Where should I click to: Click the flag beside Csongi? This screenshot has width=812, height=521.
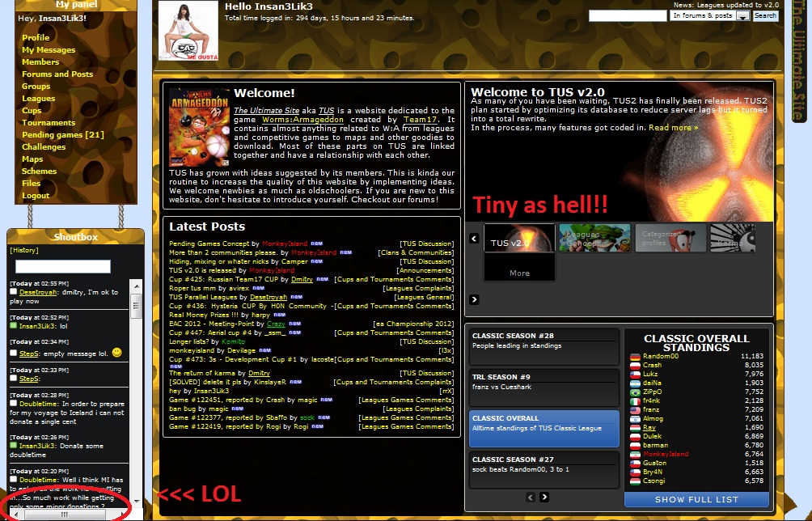[635, 481]
